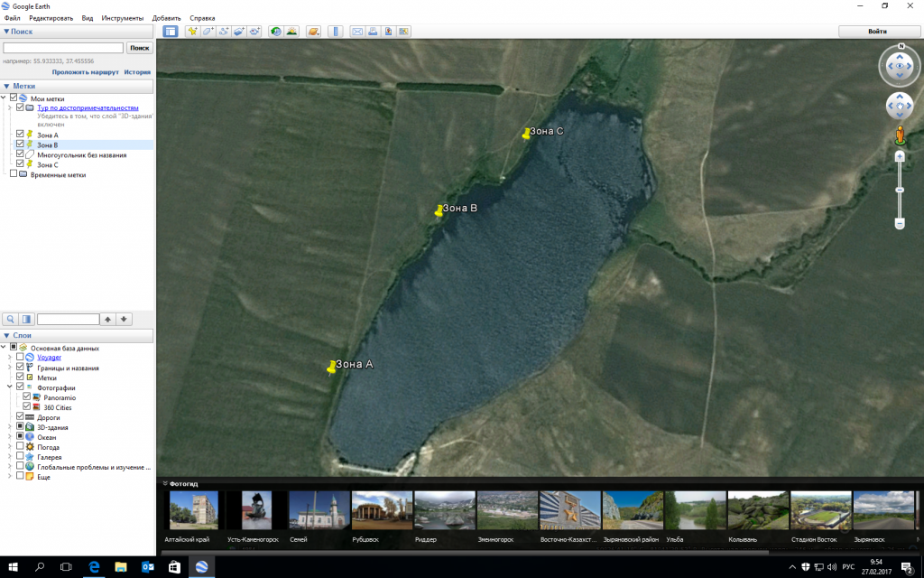The height and width of the screenshot is (578, 924).
Task: Click the Add Placemark pushpin tool
Action: pos(192,32)
